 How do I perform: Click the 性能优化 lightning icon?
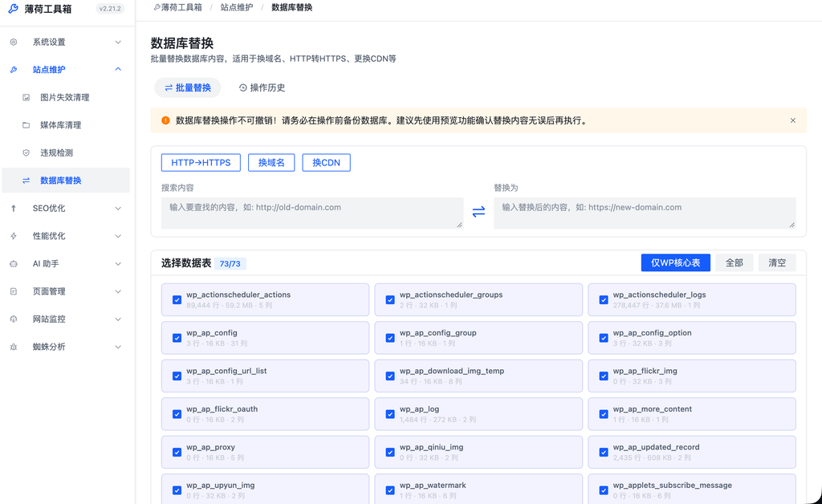pos(14,236)
